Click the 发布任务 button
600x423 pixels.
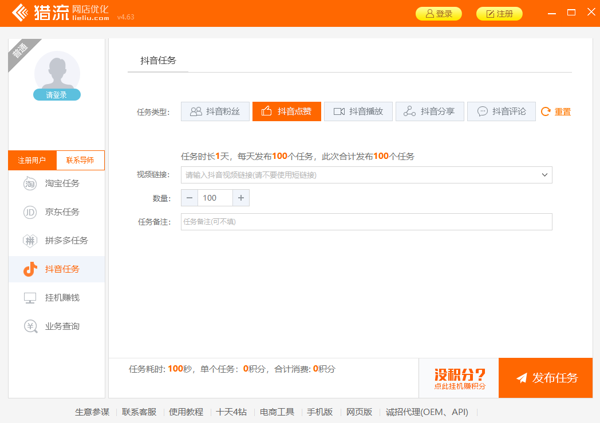click(546, 378)
